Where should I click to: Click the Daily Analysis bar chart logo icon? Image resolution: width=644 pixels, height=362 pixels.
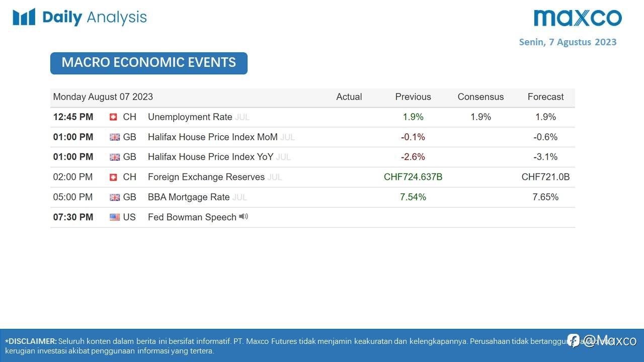point(24,17)
